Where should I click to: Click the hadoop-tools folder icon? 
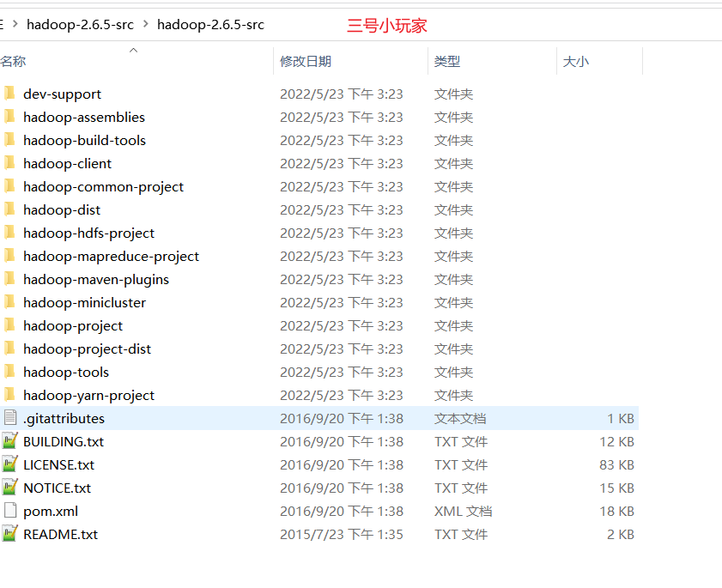(x=9, y=372)
